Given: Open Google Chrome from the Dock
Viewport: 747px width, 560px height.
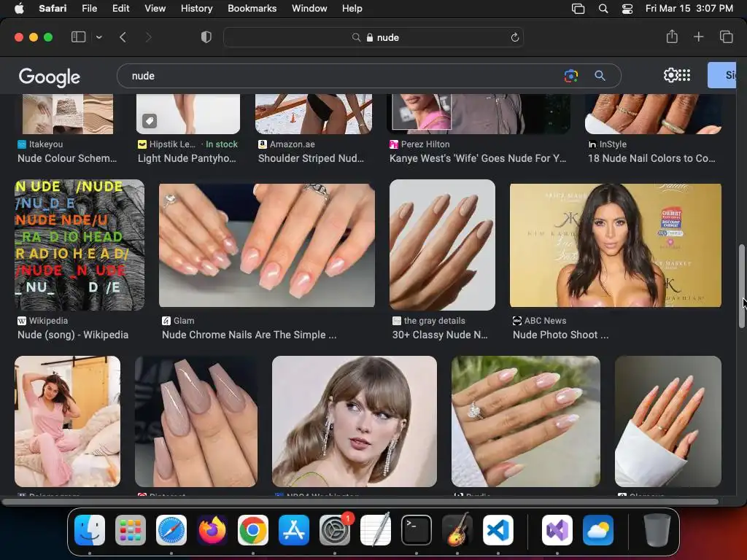Looking at the screenshot, I should 253,530.
